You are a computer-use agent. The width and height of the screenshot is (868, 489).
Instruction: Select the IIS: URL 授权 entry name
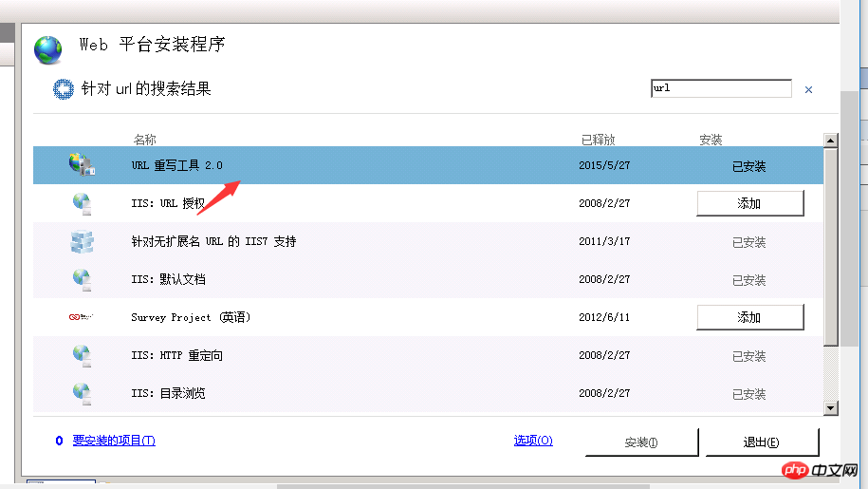tap(168, 203)
